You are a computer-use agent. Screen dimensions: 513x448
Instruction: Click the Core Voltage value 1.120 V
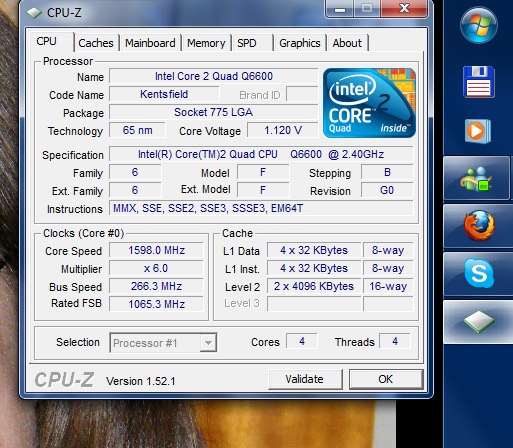point(283,130)
